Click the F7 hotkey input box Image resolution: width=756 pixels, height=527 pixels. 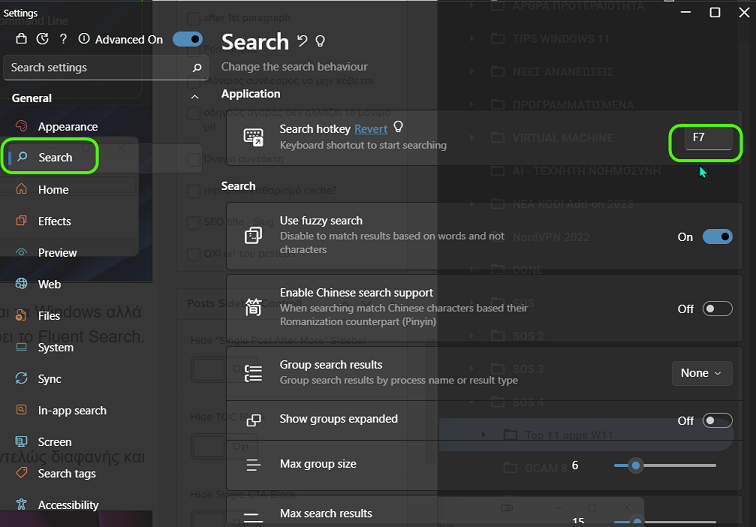[709, 138]
